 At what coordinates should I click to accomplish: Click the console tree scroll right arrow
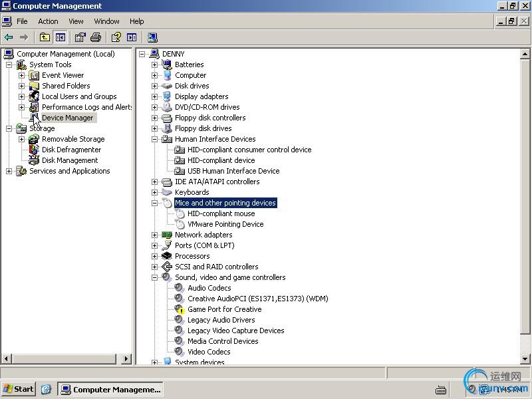126,358
